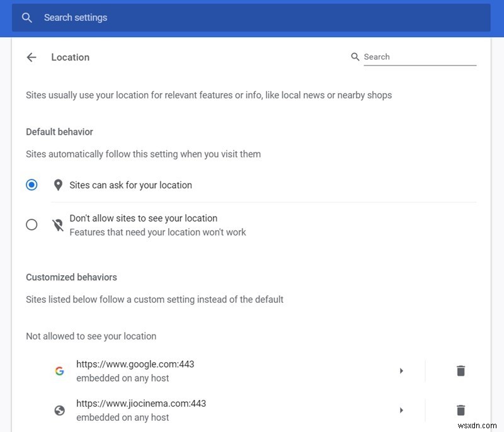Delete the google.com location permission
The width and height of the screenshot is (504, 432).
click(461, 371)
